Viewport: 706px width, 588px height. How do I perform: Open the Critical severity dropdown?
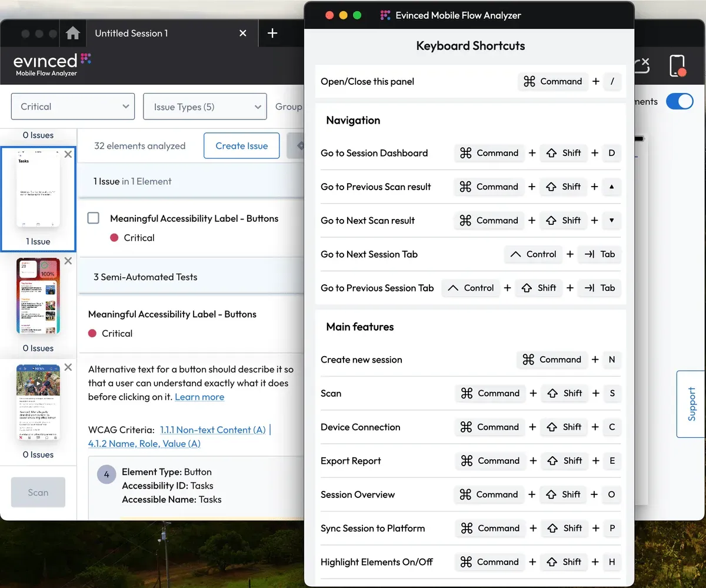[x=73, y=107]
